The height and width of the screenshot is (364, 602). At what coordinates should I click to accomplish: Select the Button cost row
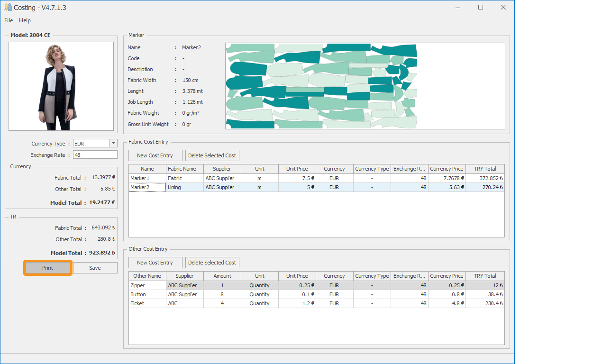147,294
